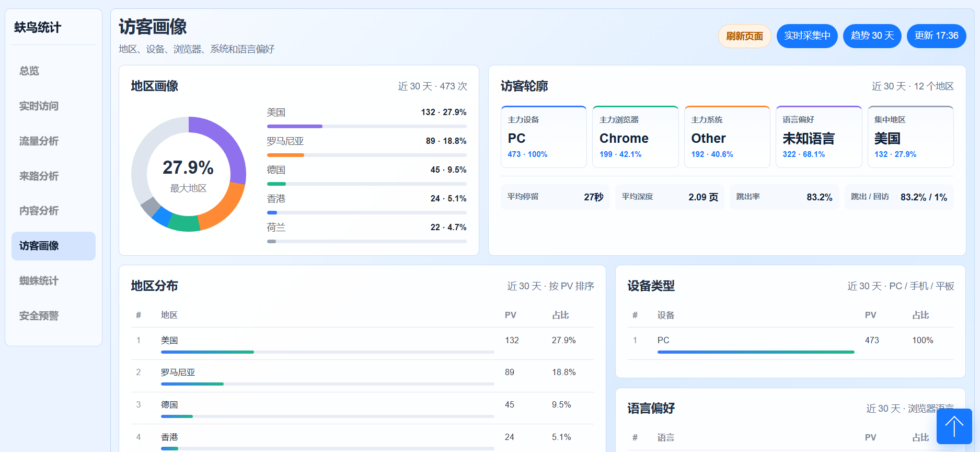Viewport: 980px width, 452px height.
Task: Click the 蚨鸟统计 logo text
Action: tap(38, 27)
